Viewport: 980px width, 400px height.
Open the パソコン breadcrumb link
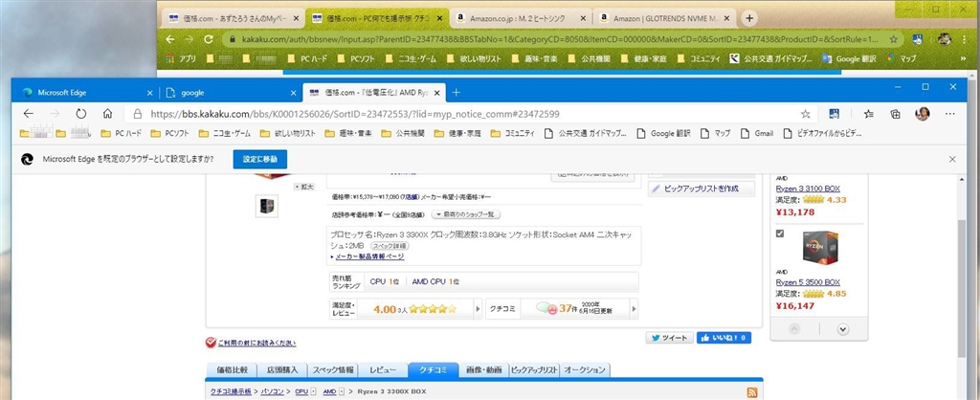(273, 391)
